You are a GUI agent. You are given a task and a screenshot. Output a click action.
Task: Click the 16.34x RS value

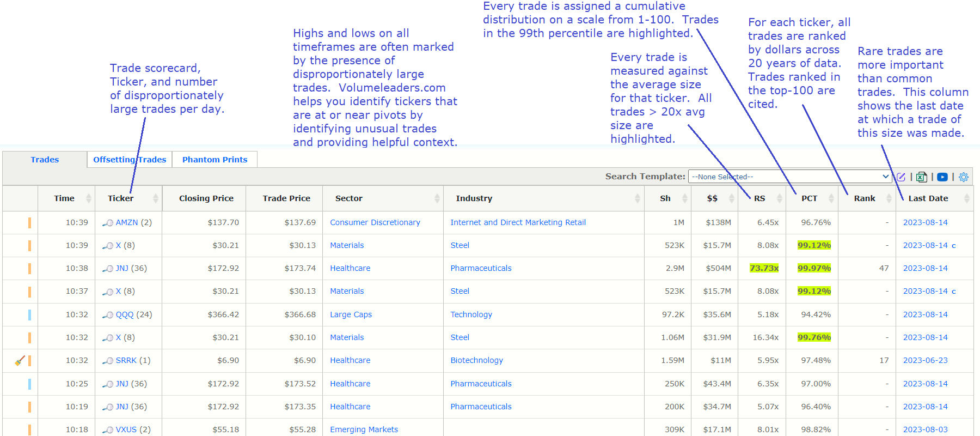point(766,337)
